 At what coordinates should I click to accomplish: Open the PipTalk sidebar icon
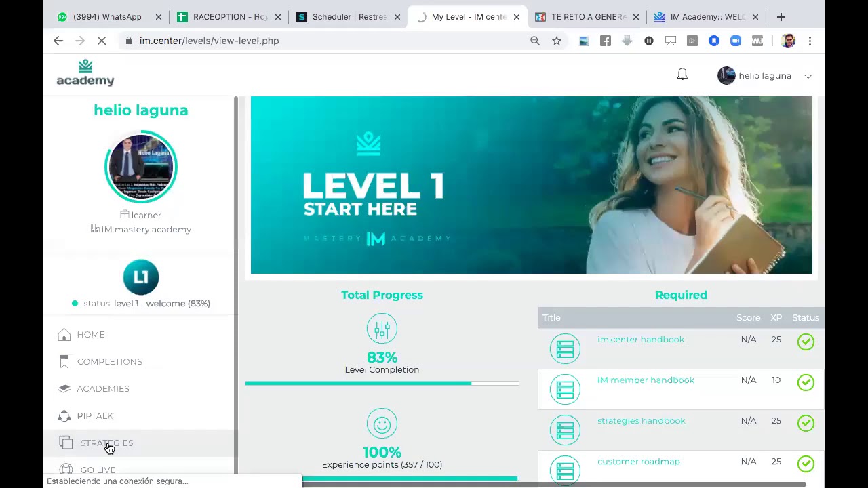point(64,415)
